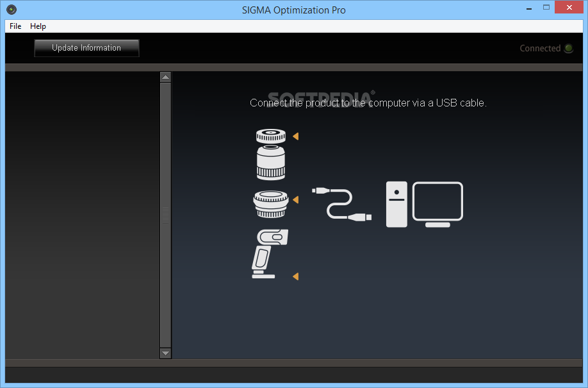The width and height of the screenshot is (588, 388).
Task: Click the desktop computer tower icon
Action: coord(396,205)
